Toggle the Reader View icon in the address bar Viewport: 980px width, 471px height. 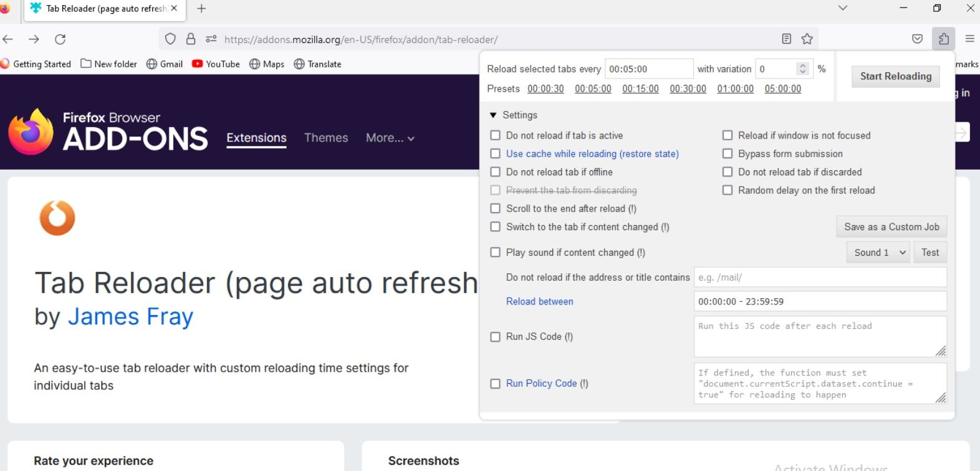point(786,39)
